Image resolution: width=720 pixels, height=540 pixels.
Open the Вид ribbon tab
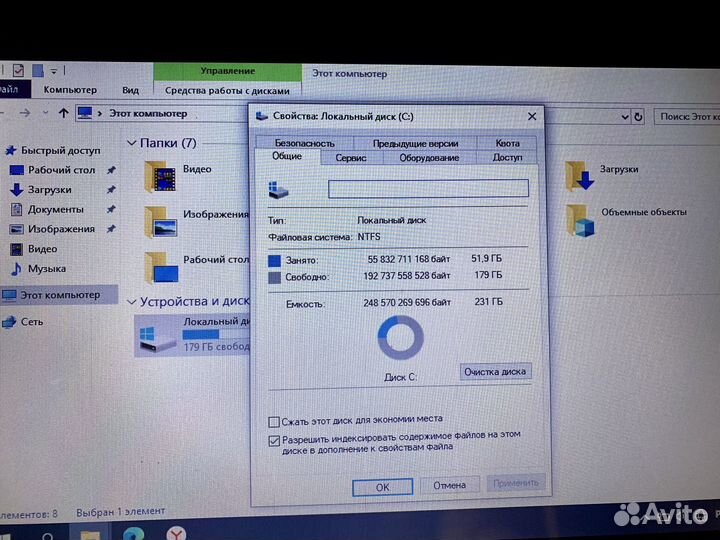pos(130,90)
